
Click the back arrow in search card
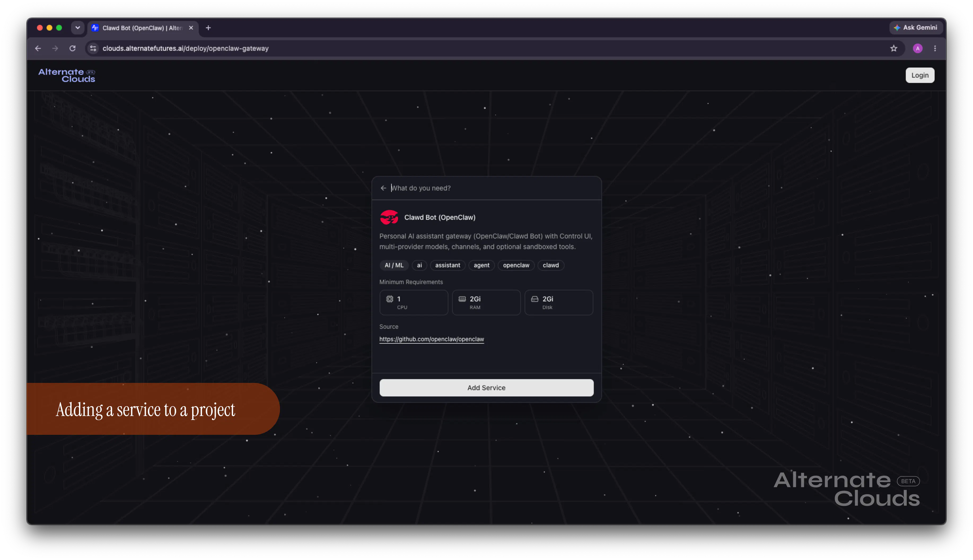tap(383, 188)
